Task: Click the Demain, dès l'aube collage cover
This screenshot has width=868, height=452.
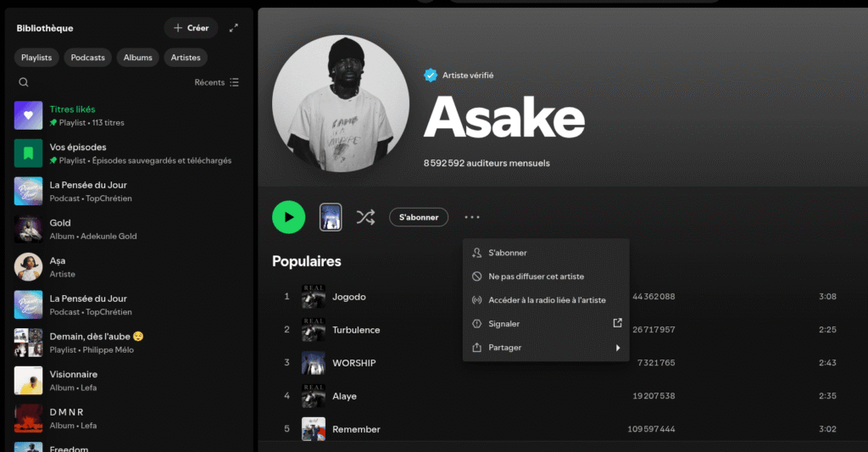Action: point(28,343)
